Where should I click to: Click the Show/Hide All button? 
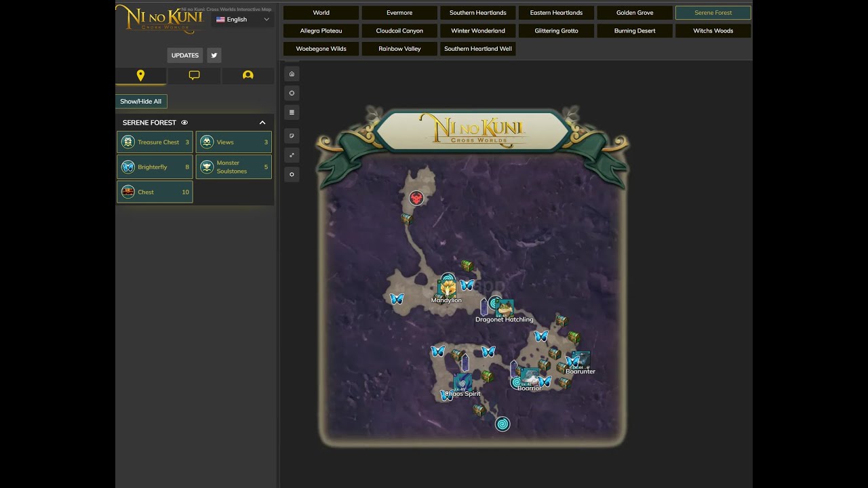141,102
